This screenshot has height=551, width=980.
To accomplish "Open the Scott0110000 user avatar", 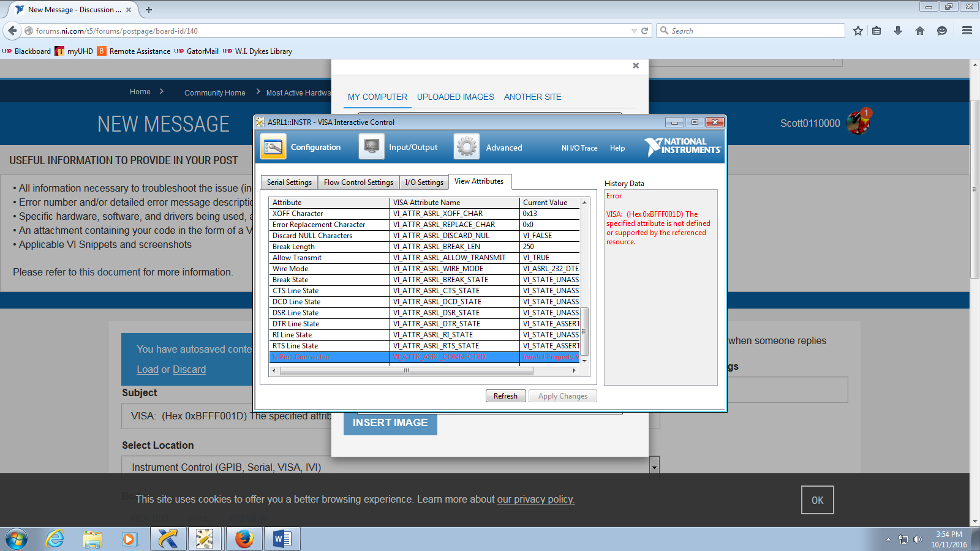I will (859, 122).
